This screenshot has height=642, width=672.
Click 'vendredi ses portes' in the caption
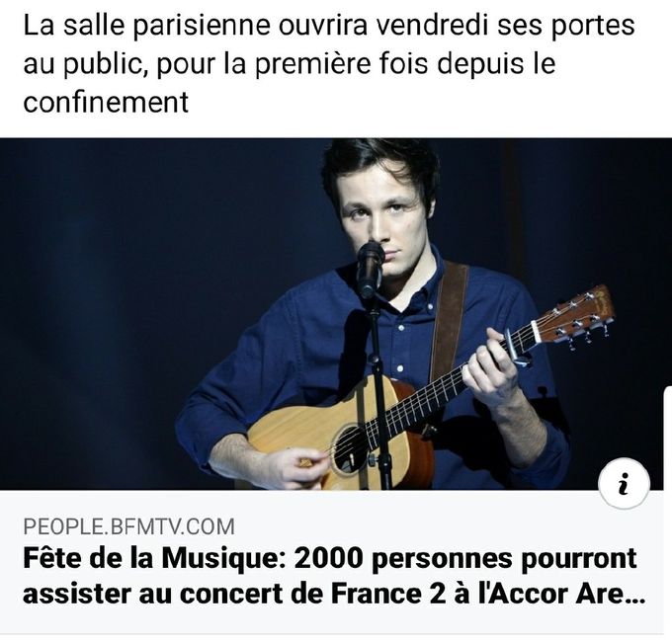pos(505,25)
